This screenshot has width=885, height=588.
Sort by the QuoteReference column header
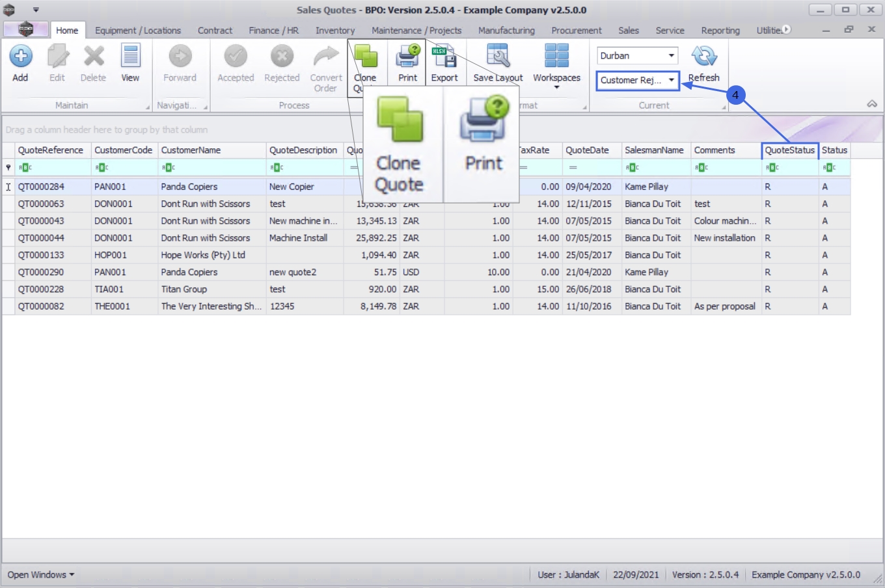click(53, 150)
